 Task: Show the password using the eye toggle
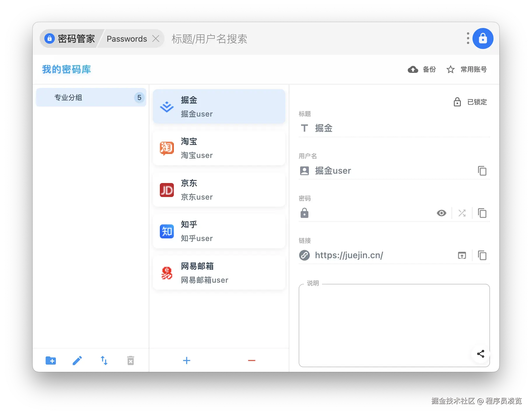click(x=441, y=213)
